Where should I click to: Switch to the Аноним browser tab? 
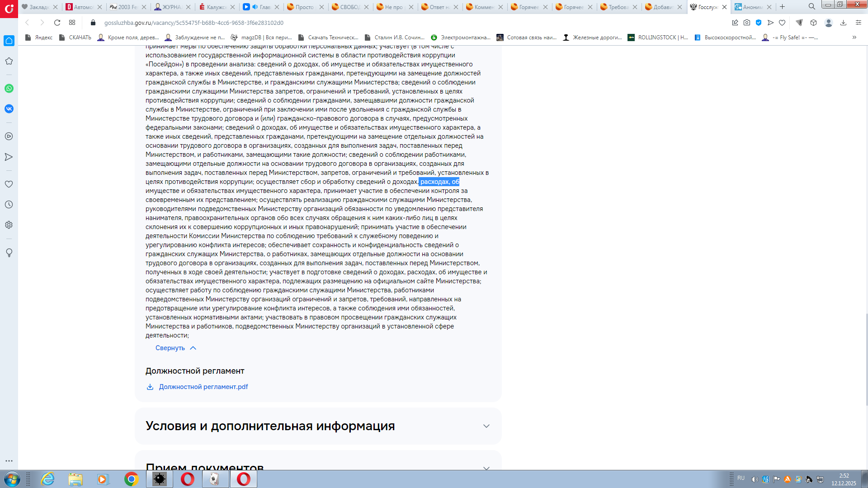pos(752,7)
